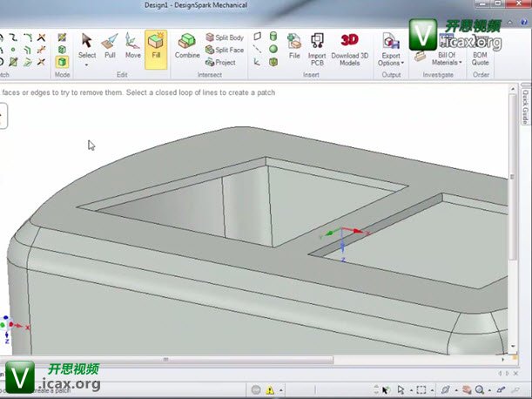Open the box selection dropdown arrow
This screenshot has height=399, width=532.
(x=432, y=390)
